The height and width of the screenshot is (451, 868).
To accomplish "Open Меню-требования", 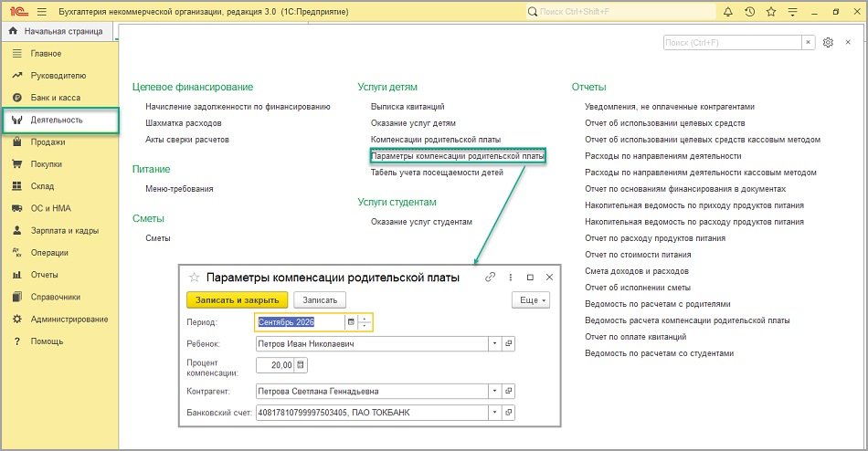I will [x=179, y=189].
